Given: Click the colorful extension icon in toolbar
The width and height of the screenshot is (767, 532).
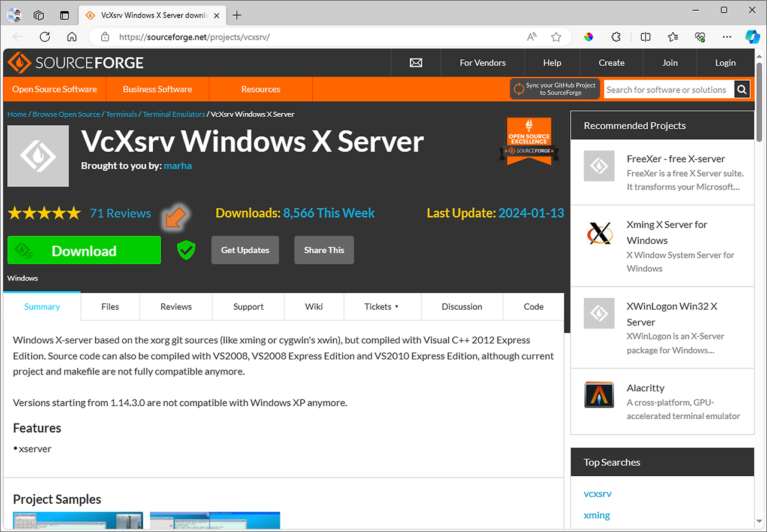Looking at the screenshot, I should tap(589, 37).
